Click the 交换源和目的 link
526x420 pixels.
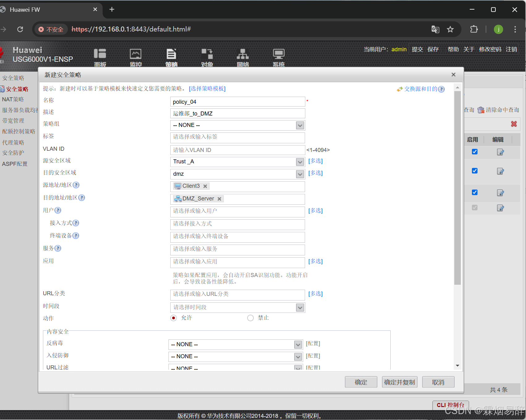(x=421, y=89)
